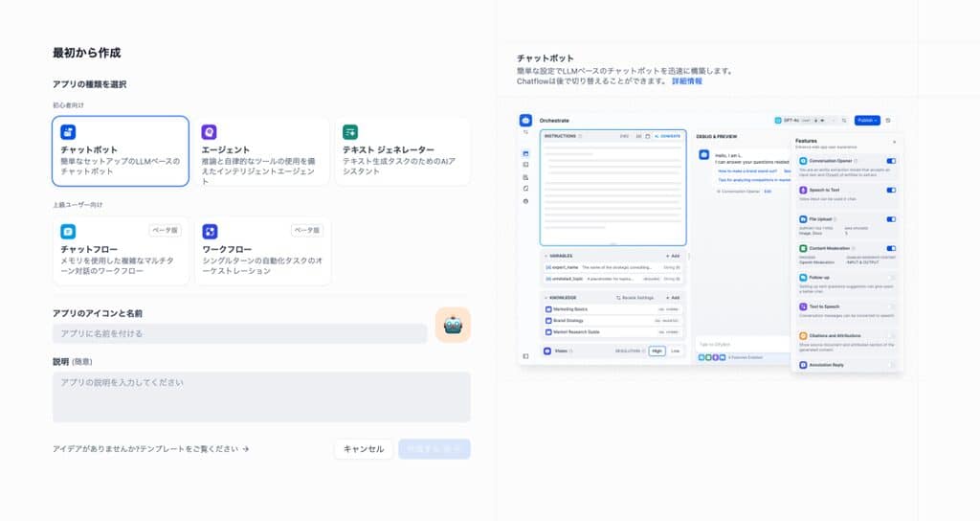This screenshot has height=521, width=980.
Task: Select the エージェント app type icon
Action: [x=209, y=132]
